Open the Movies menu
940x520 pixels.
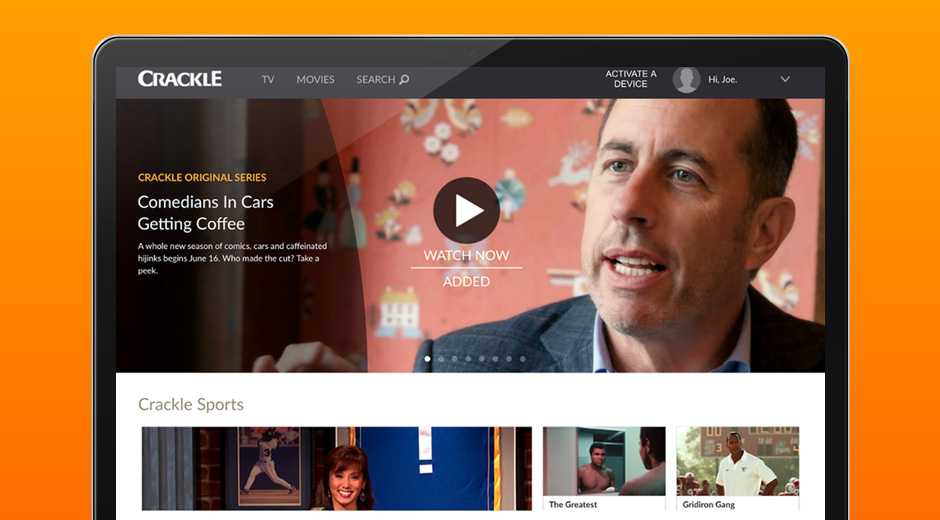point(315,79)
